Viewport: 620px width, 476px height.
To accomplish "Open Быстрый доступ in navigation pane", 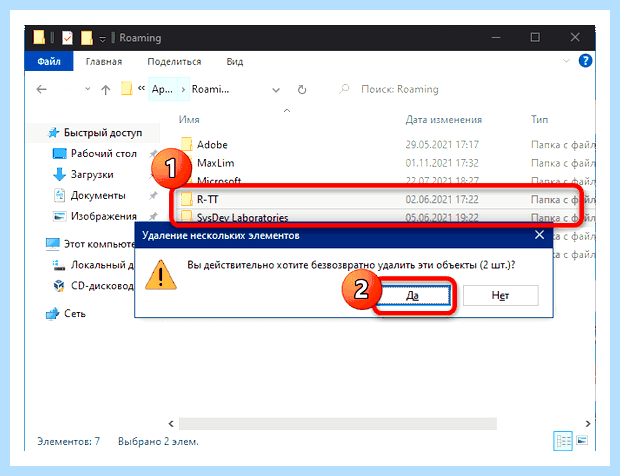I will (103, 133).
